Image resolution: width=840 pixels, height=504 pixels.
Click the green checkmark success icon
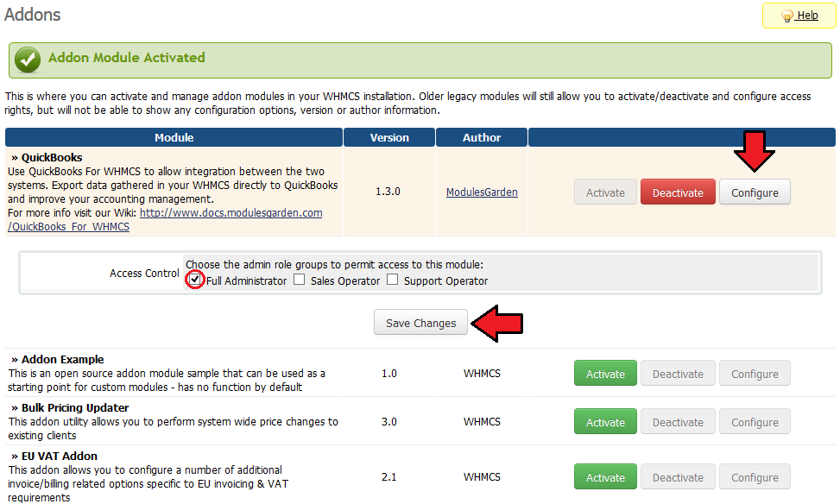28,60
